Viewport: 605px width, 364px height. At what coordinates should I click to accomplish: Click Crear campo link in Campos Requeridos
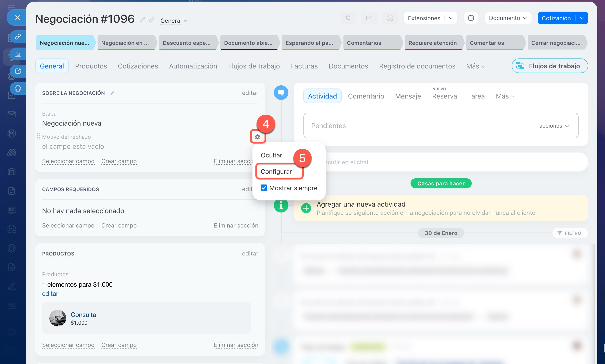click(x=119, y=225)
